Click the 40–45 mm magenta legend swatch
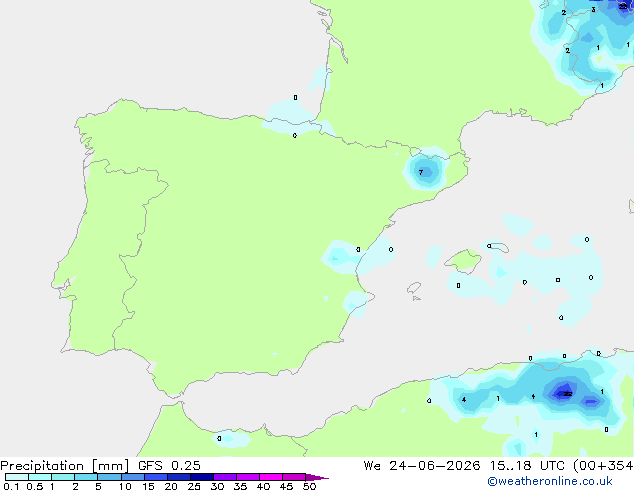Image resolution: width=634 pixels, height=490 pixels. (x=271, y=477)
